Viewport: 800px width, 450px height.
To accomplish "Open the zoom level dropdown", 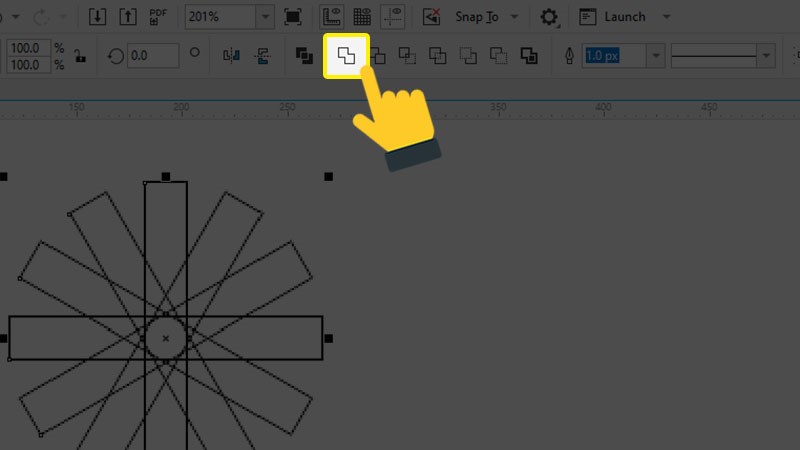I will 264,17.
